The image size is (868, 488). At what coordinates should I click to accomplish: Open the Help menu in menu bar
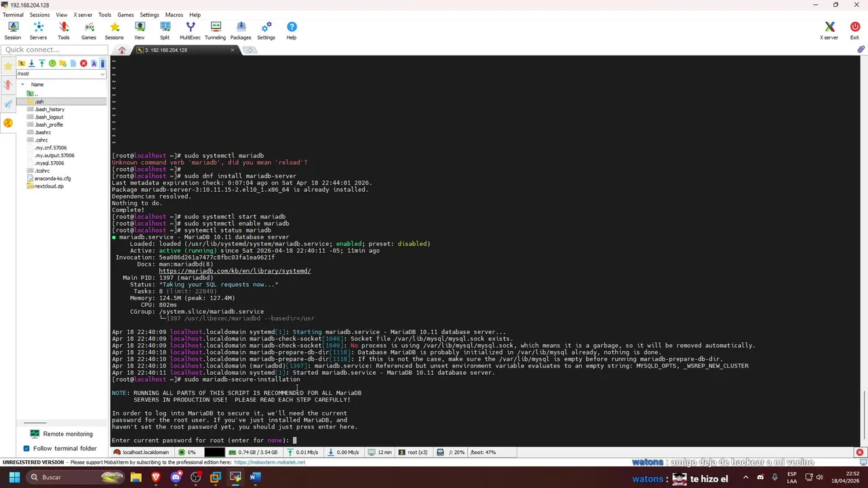coord(195,14)
